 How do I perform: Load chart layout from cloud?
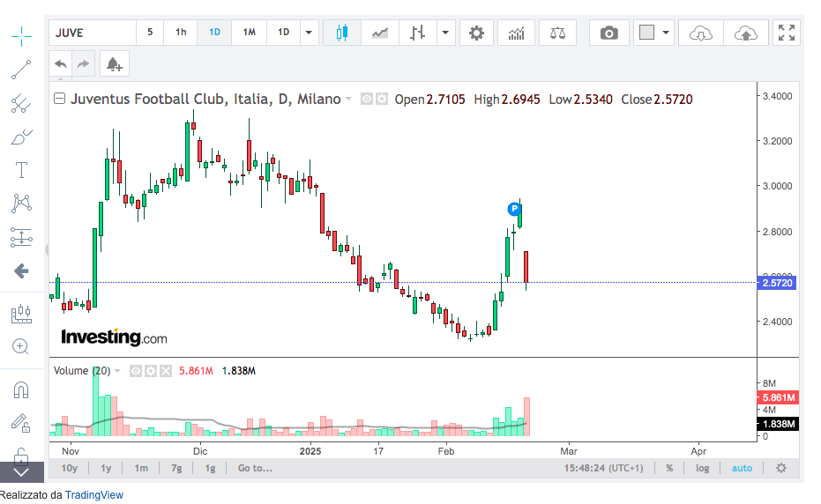click(x=700, y=33)
